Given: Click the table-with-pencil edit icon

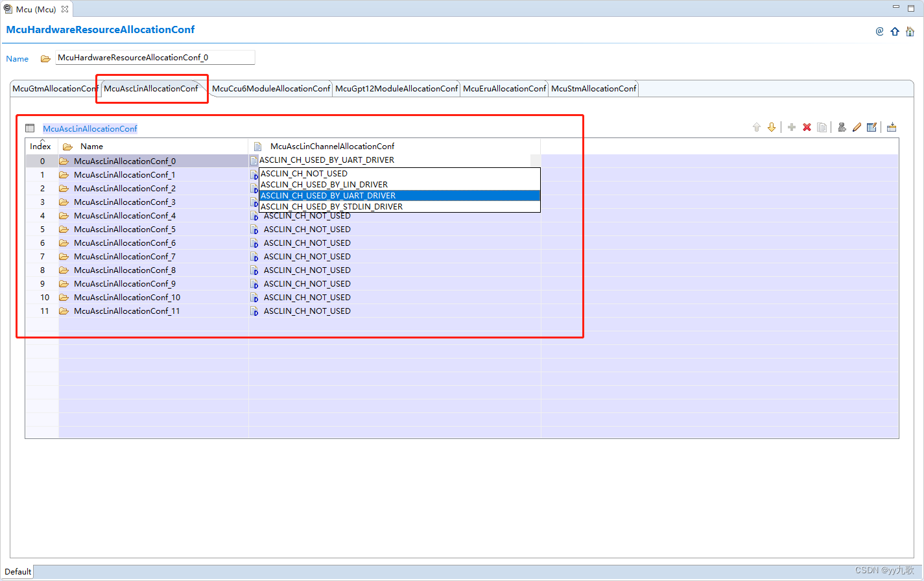Looking at the screenshot, I should [x=871, y=127].
